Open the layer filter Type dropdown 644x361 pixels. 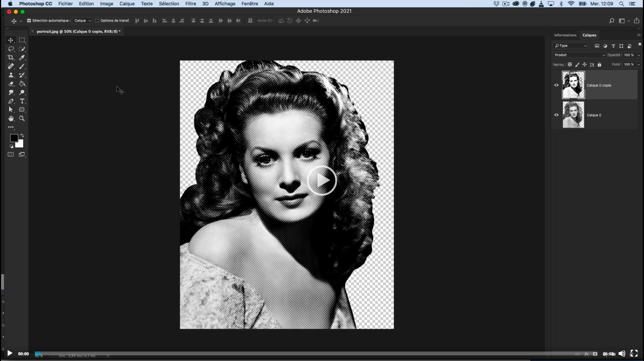click(x=570, y=46)
